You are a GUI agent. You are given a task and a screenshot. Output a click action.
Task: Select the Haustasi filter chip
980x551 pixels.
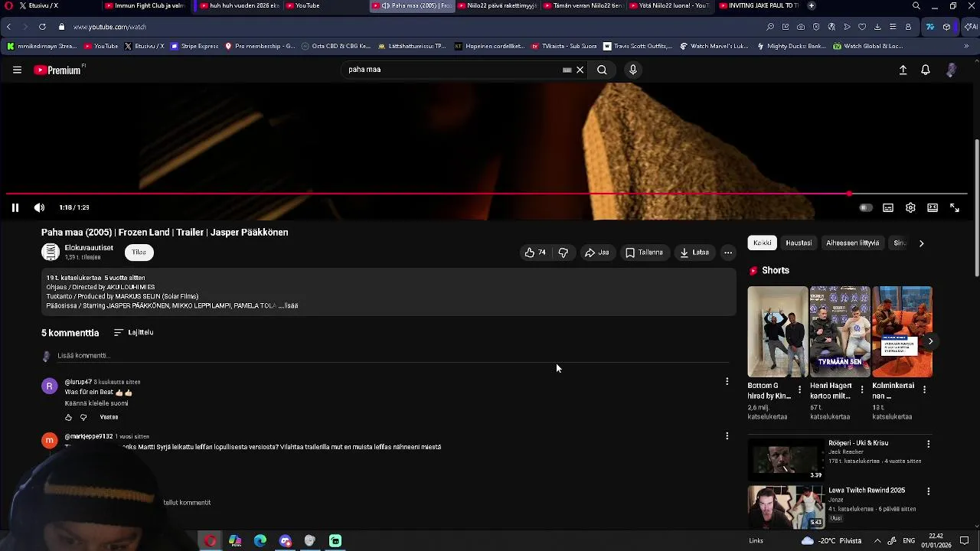[799, 243]
